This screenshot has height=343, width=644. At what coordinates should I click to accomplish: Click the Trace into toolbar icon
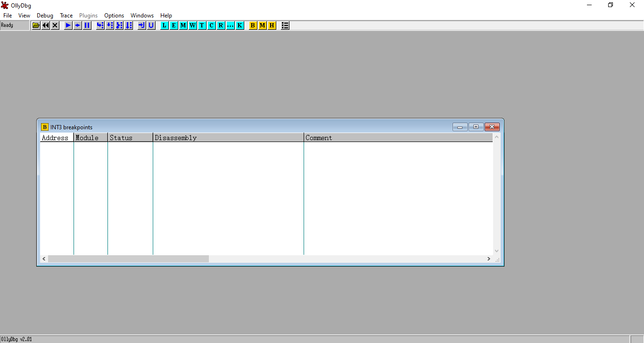[119, 25]
